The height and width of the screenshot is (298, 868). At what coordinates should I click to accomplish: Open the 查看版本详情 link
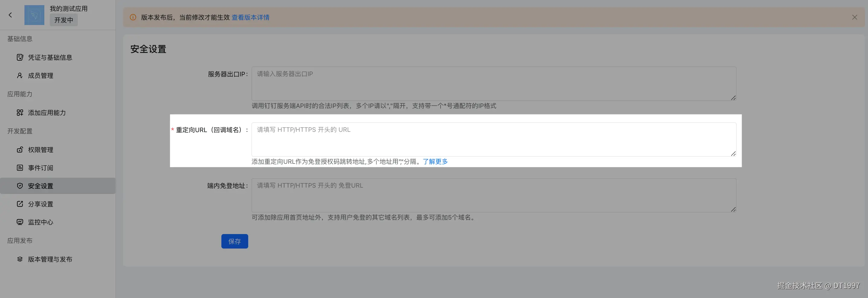250,17
